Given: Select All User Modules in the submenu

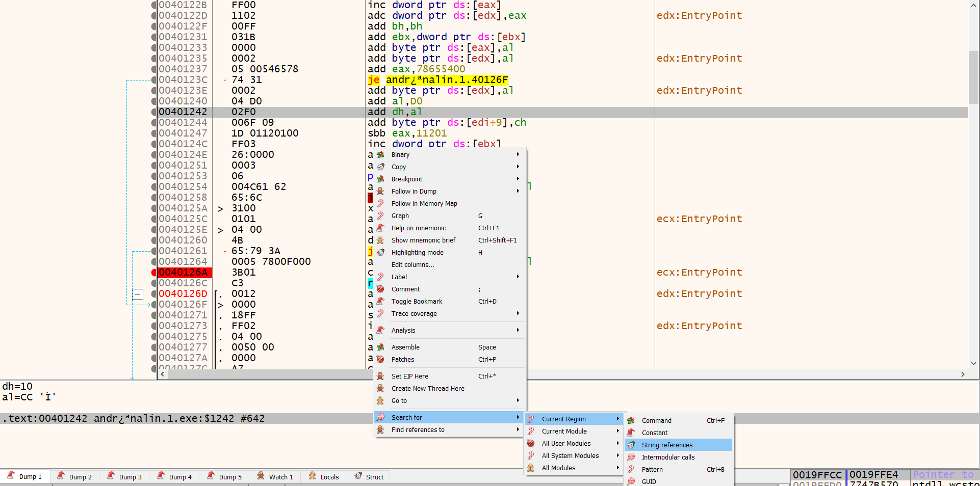Looking at the screenshot, I should [x=574, y=443].
